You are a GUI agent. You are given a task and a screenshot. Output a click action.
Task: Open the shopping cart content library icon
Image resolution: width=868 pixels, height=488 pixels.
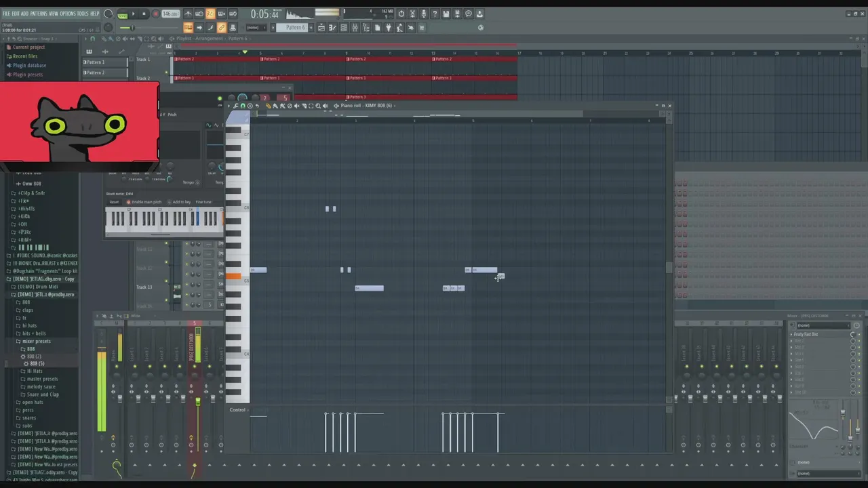tap(421, 28)
